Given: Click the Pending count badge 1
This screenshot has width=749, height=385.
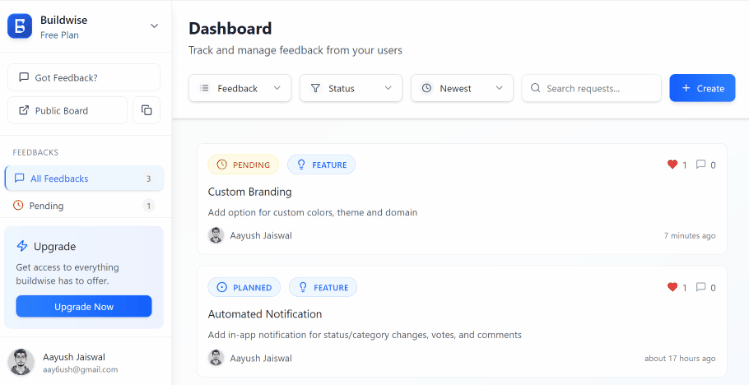Looking at the screenshot, I should (x=149, y=206).
